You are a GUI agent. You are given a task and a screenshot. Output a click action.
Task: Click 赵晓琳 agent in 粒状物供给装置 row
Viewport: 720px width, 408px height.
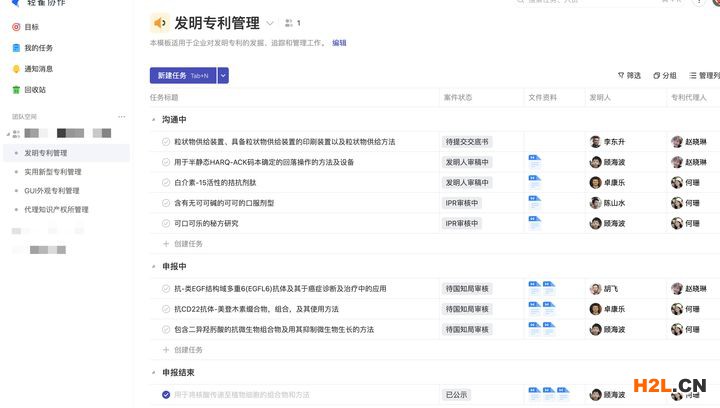pyautogui.click(x=689, y=142)
